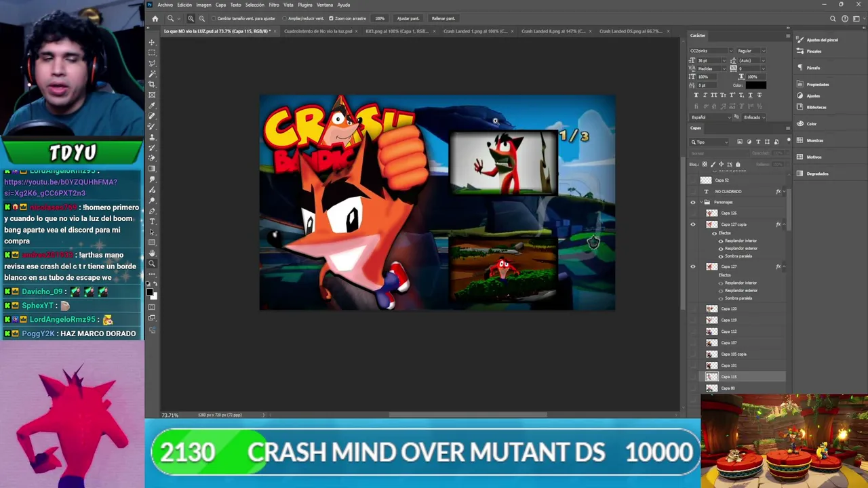This screenshot has width=868, height=488.
Task: Open the Motivos panel
Action: click(810, 157)
